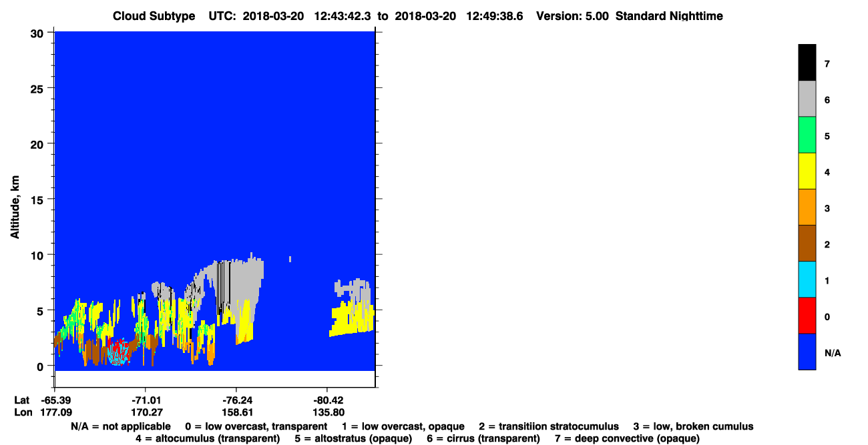This screenshot has width=868, height=445.
Task: Click the black color swatch labeled 7
Action: [807, 63]
